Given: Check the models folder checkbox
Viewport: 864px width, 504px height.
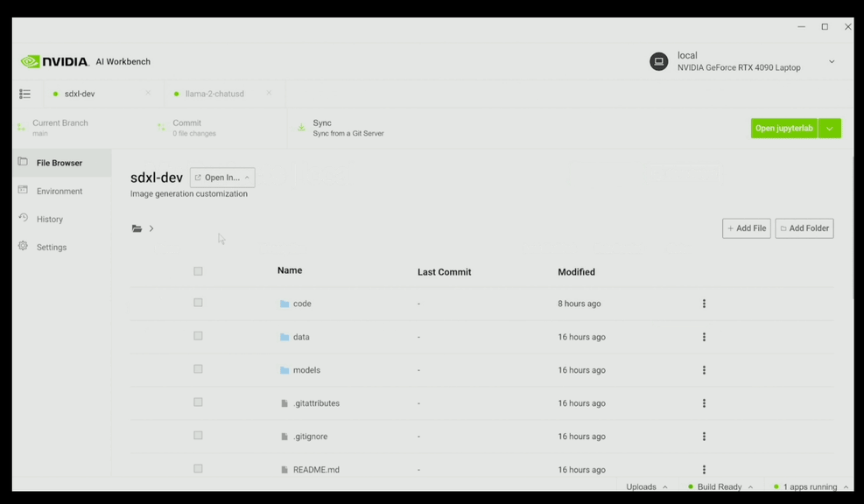Looking at the screenshot, I should 198,369.
